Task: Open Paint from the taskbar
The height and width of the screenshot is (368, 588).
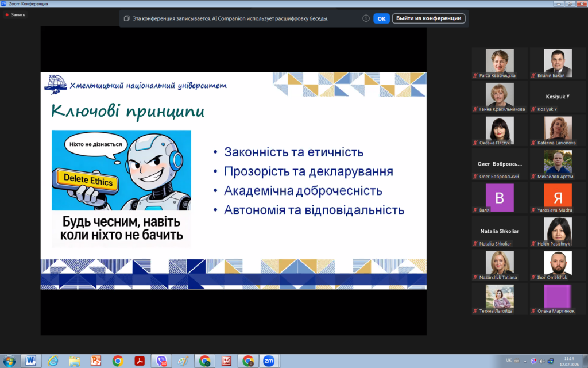Action: point(183,361)
